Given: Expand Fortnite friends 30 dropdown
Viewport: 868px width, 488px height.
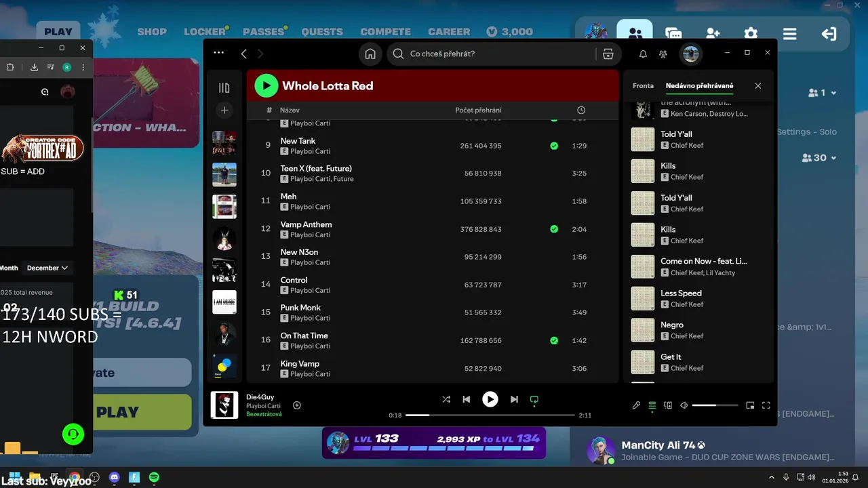Looking at the screenshot, I should (x=818, y=158).
